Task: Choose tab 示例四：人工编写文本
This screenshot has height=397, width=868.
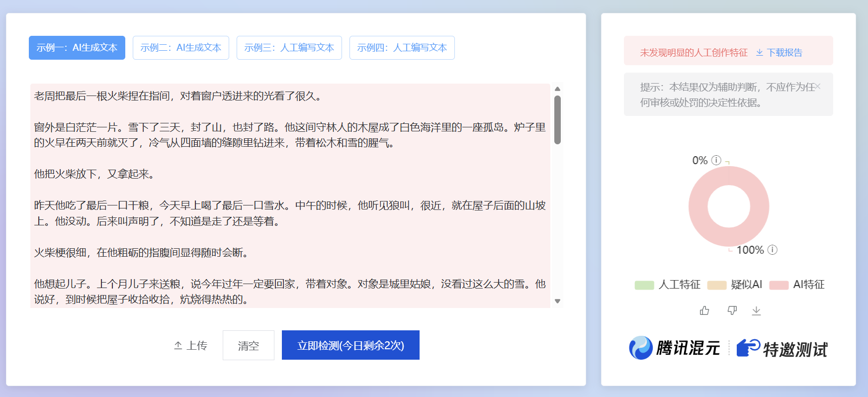Action: tap(402, 48)
